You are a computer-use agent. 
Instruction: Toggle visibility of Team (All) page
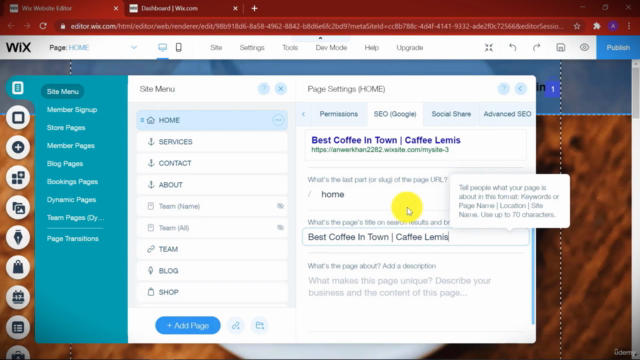click(x=280, y=228)
